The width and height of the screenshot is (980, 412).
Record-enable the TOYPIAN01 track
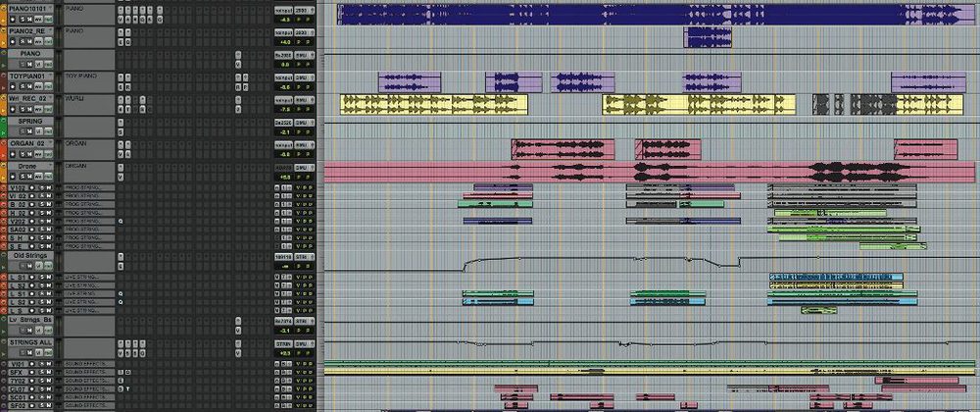click(13, 86)
